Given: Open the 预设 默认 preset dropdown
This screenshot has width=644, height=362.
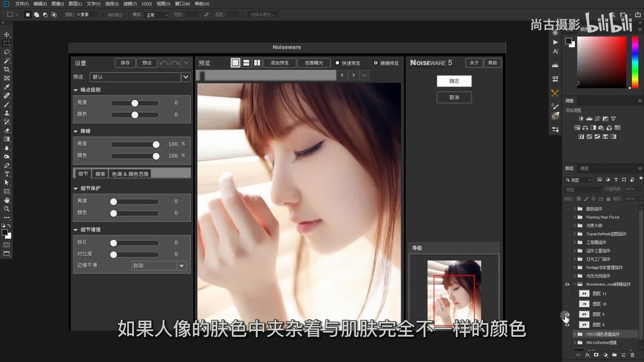Looking at the screenshot, I should click(185, 77).
